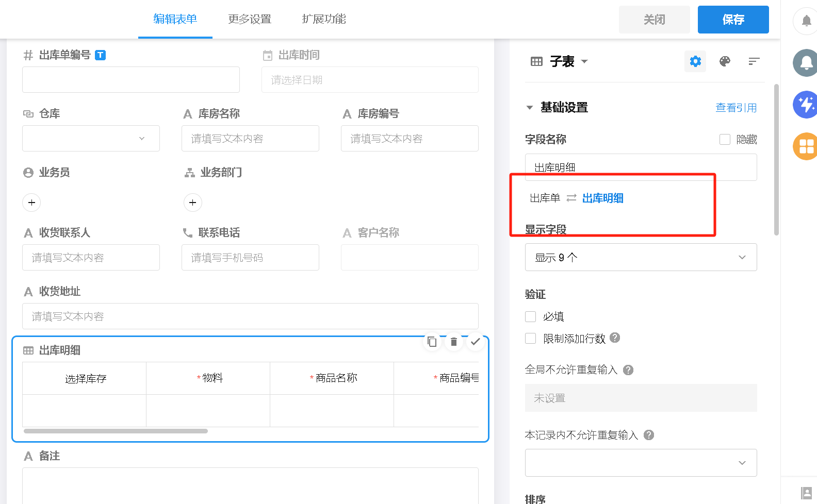Switch to the 更多设置 tab
The width and height of the screenshot is (817, 504).
pos(250,19)
